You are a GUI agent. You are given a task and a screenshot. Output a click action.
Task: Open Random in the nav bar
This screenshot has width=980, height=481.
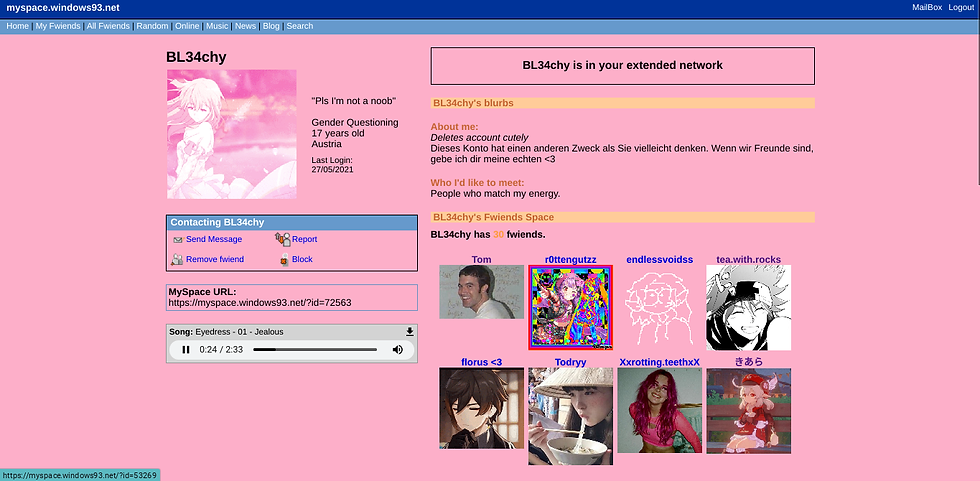click(152, 26)
